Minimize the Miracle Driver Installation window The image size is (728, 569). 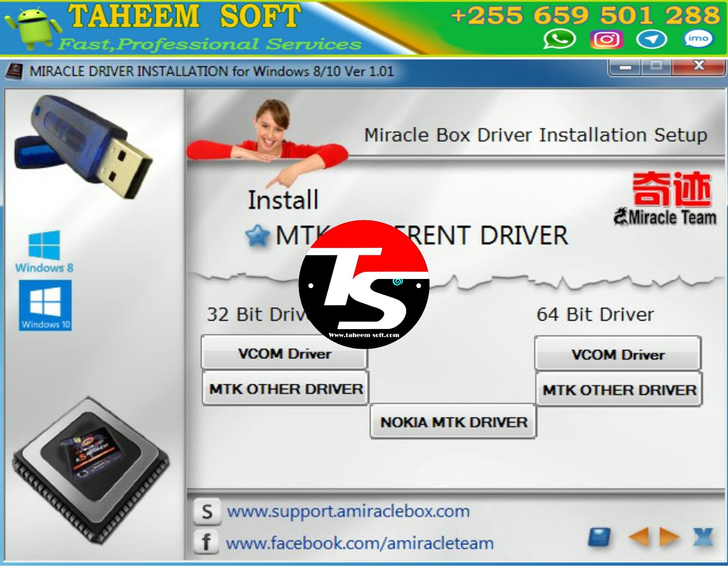pos(626,67)
